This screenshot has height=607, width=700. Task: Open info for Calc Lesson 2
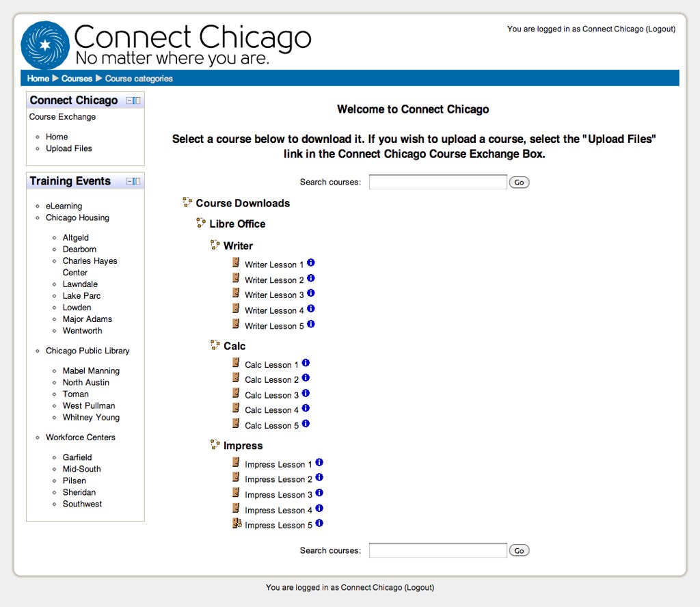tap(306, 377)
